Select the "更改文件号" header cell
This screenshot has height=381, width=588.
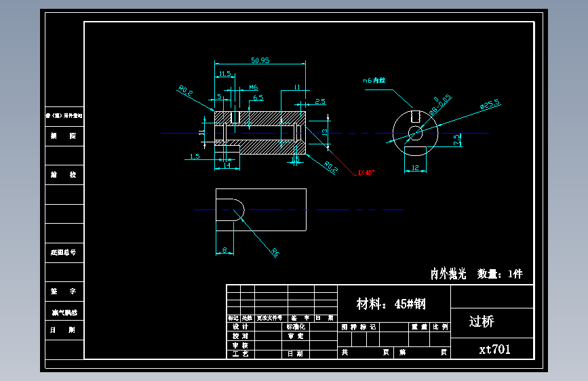click(270, 318)
